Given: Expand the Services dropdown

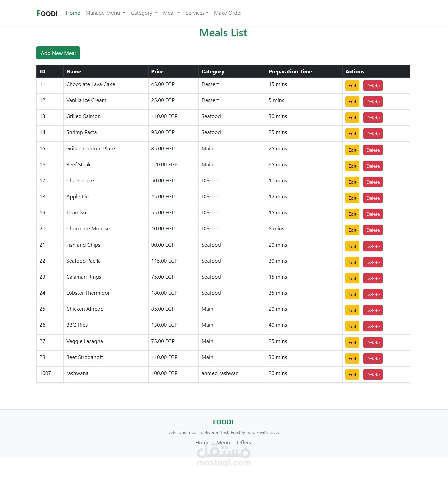Looking at the screenshot, I should point(197,13).
